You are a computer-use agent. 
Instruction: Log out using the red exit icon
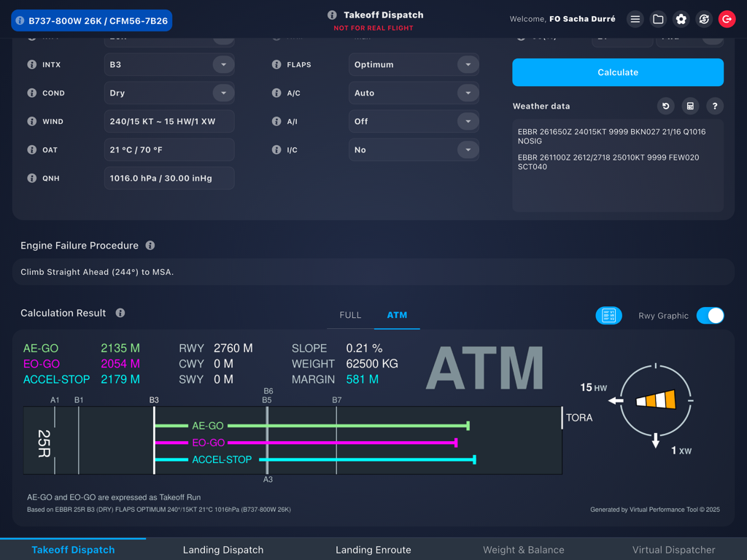727,18
